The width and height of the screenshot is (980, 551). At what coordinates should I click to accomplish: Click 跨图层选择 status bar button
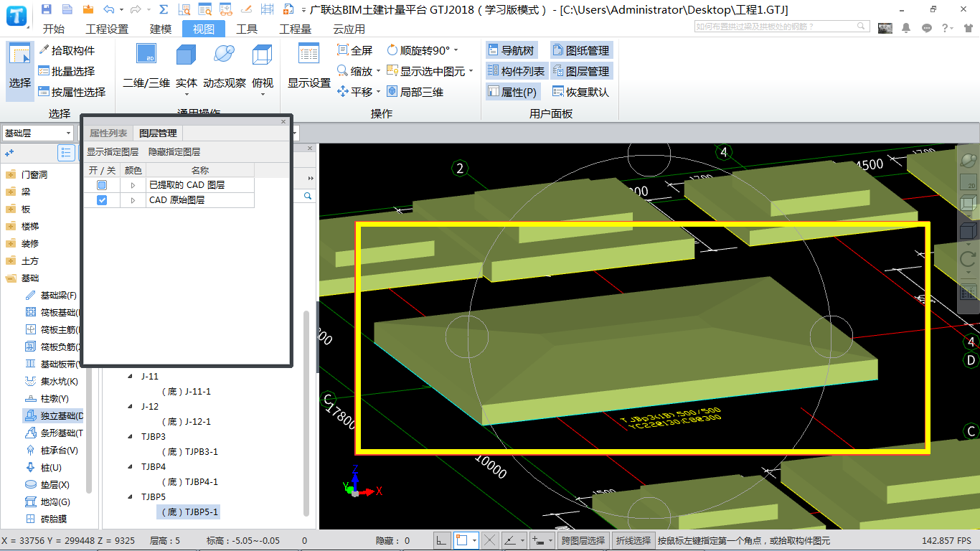[x=583, y=540]
